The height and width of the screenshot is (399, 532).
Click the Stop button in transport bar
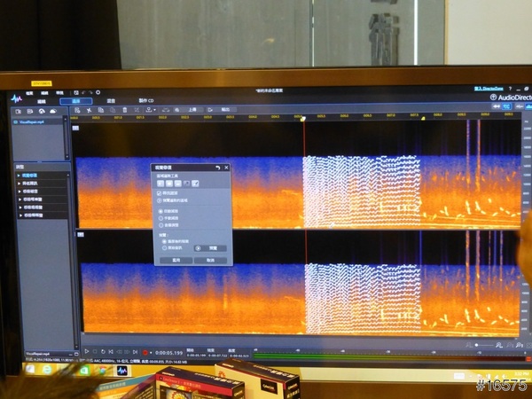95,352
